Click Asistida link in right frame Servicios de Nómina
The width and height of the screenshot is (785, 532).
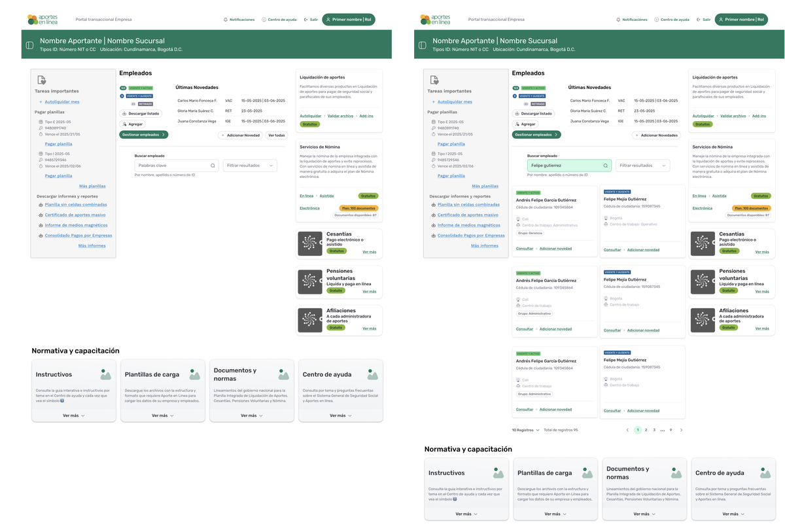click(x=719, y=196)
